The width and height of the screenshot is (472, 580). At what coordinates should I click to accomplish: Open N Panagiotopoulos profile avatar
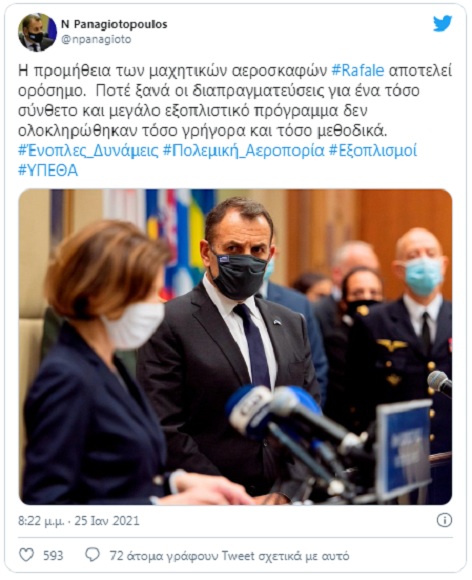point(37,32)
